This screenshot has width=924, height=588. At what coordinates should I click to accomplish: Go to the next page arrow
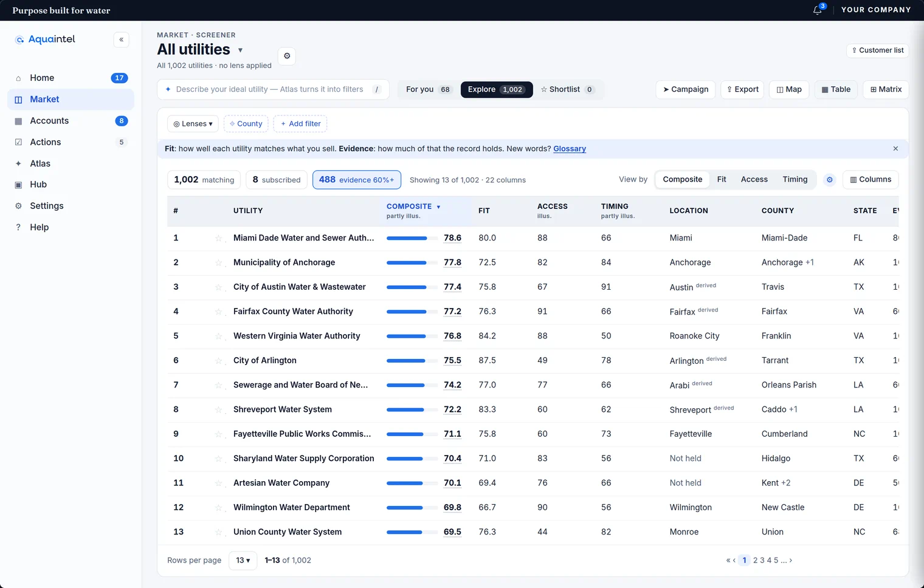point(790,560)
